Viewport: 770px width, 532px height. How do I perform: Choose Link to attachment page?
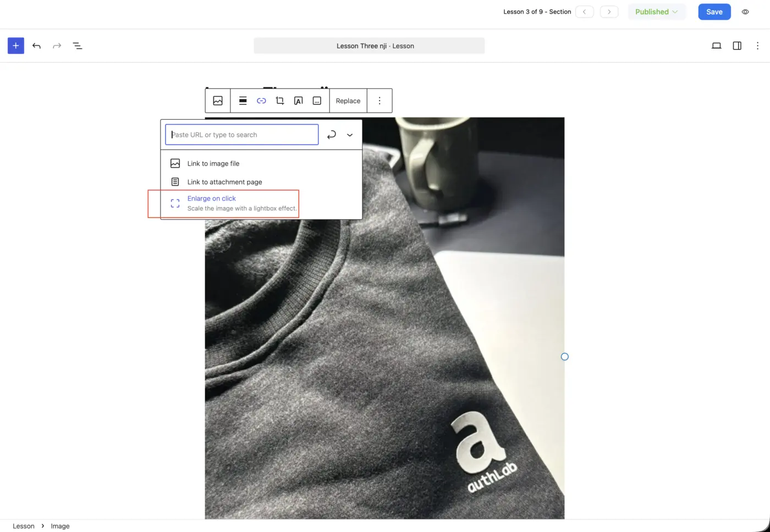(261, 182)
